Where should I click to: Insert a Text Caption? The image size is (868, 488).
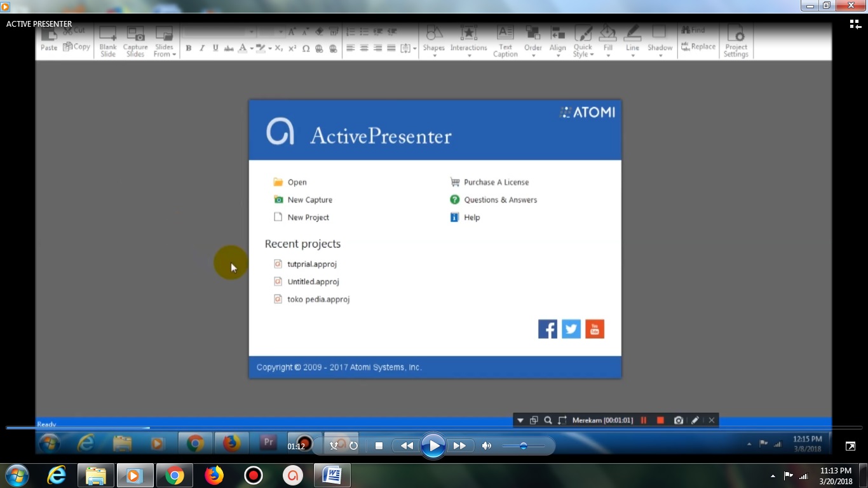tap(506, 42)
